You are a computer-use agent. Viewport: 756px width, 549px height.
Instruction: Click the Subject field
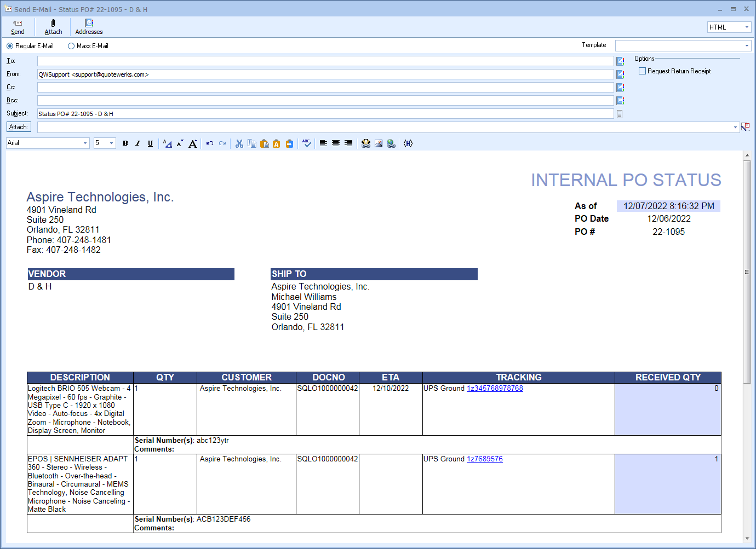pos(325,114)
